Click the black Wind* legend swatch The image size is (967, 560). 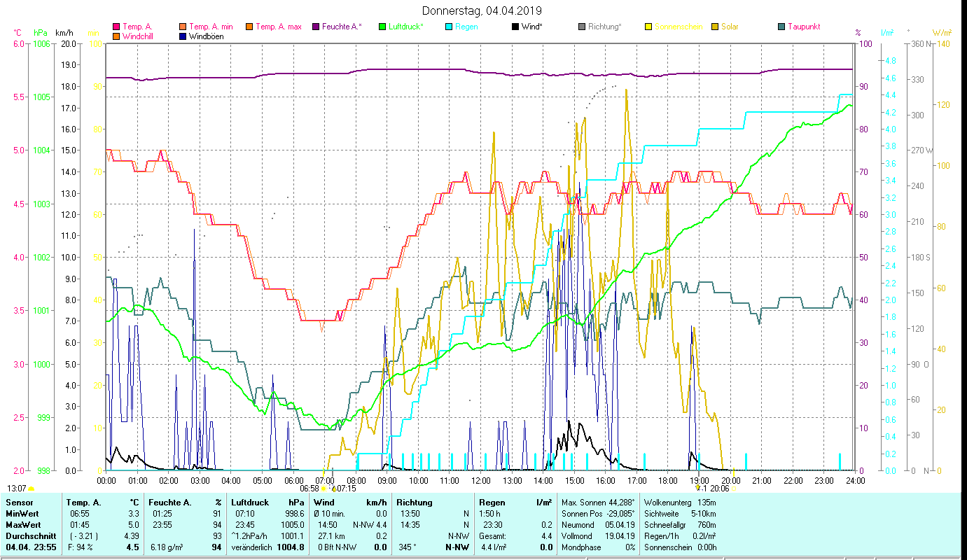coord(515,27)
